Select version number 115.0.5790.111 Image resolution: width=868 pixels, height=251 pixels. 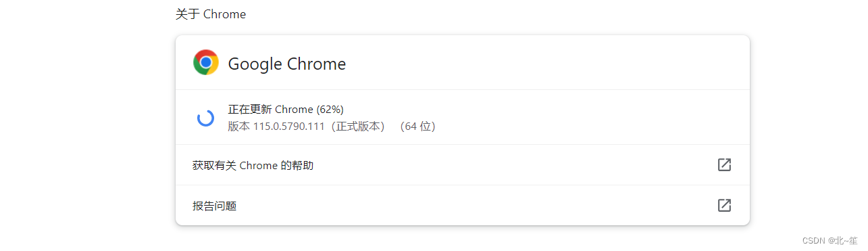point(289,127)
